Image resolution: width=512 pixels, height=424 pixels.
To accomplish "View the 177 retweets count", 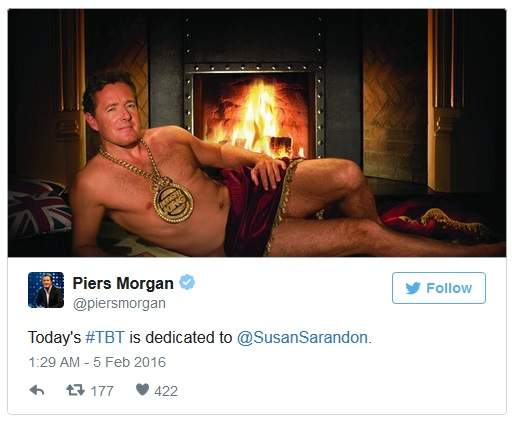I will pos(102,391).
